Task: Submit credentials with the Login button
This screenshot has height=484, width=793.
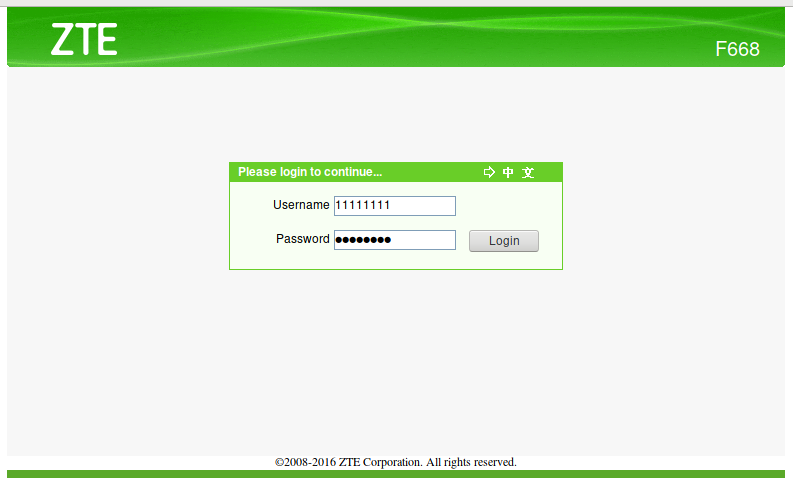Action: [x=504, y=241]
